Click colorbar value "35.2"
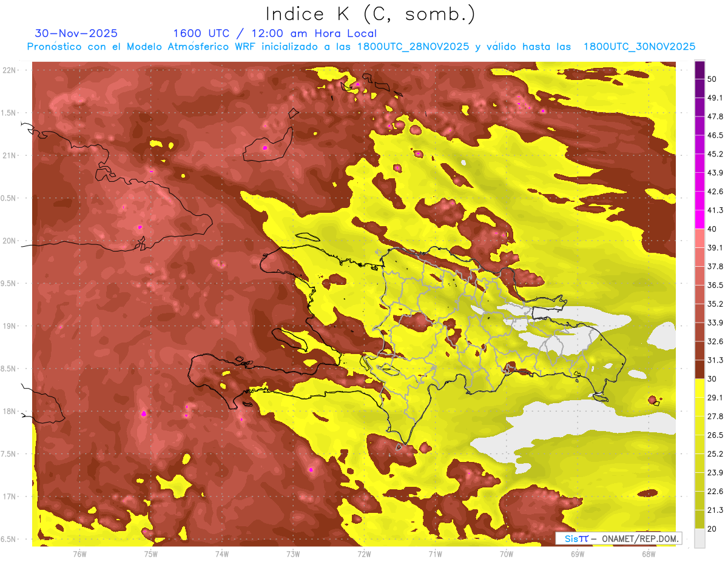Image resolution: width=728 pixels, height=562 pixels. click(x=715, y=304)
